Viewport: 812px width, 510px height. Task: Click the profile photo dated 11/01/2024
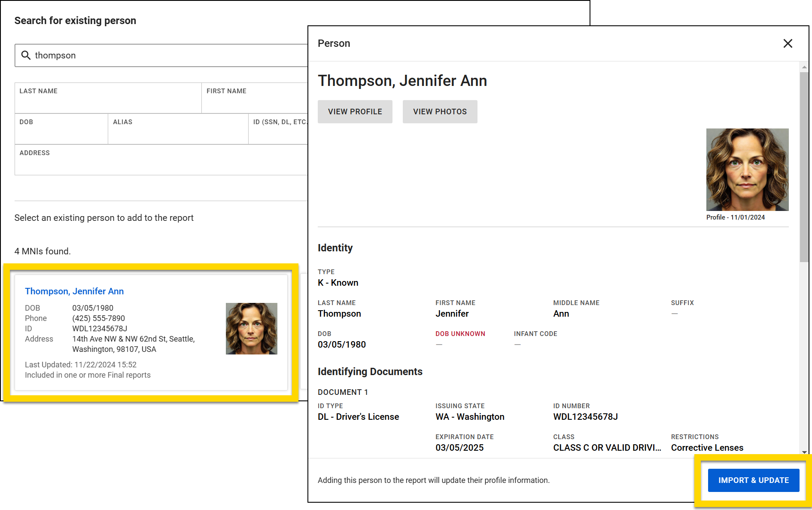coord(747,170)
